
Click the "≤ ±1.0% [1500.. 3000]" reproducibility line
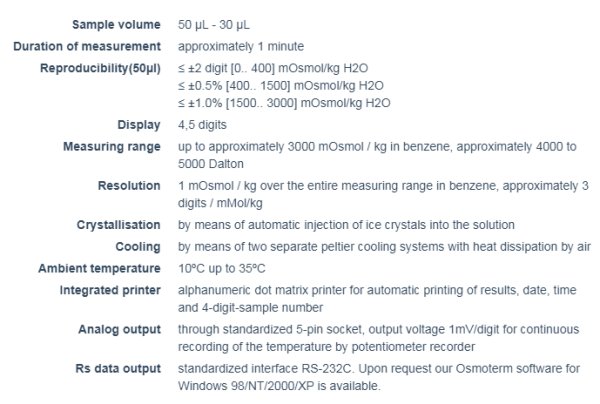284,103
